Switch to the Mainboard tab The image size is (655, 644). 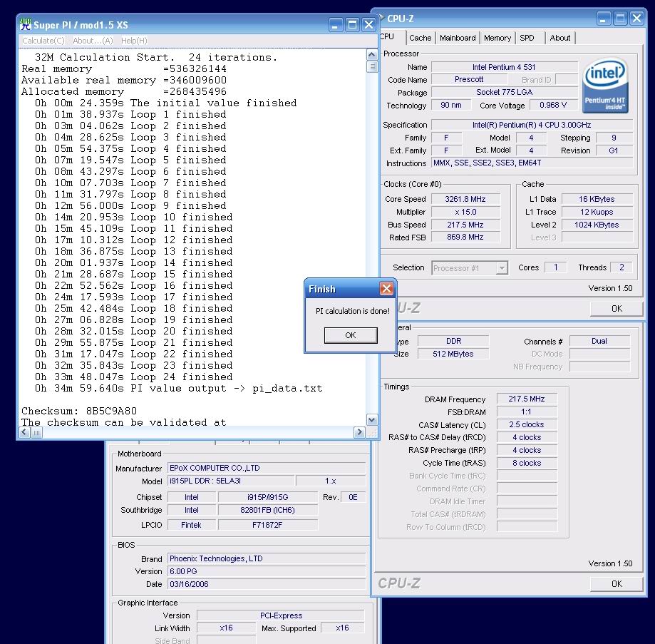(x=458, y=38)
